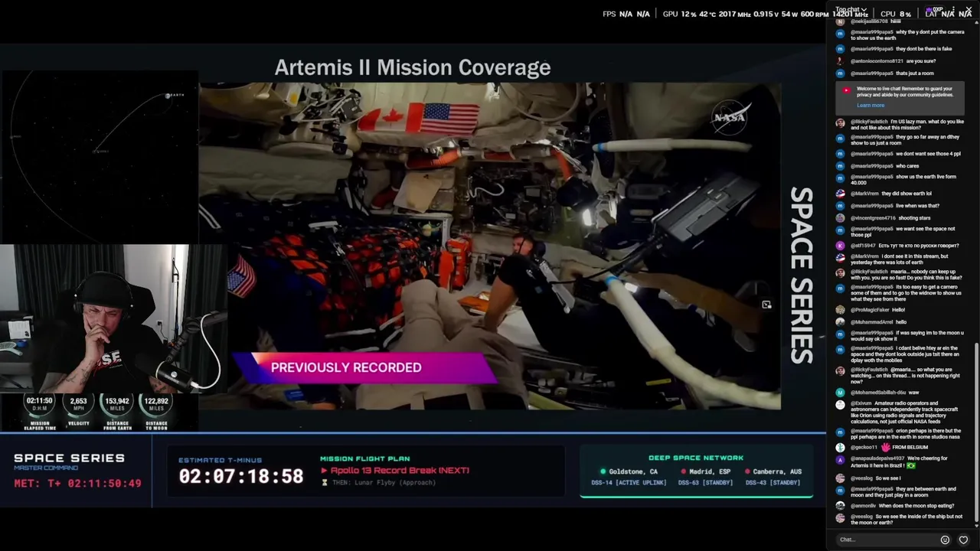Click the 2,653 MPH velocity gauge
The height and width of the screenshot is (551, 980).
78,412
